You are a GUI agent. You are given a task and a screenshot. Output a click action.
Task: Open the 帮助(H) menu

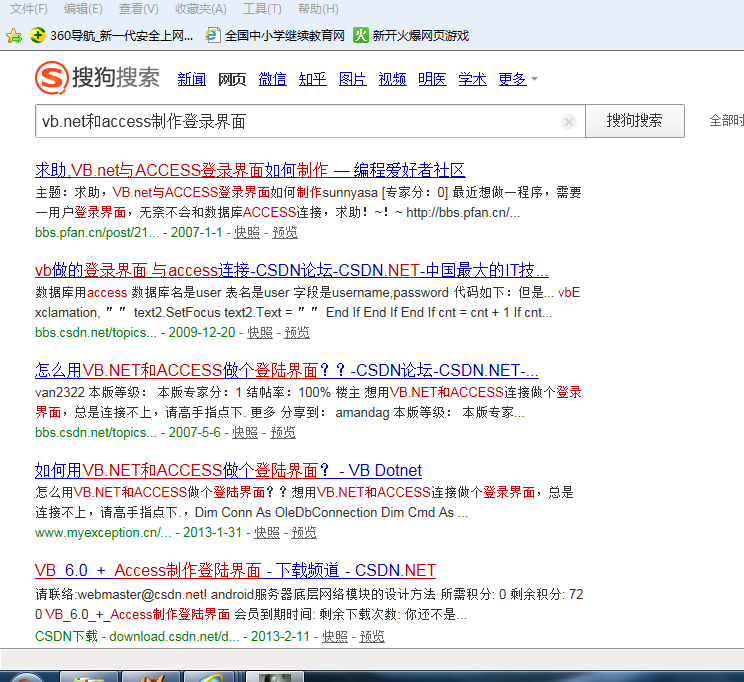[x=318, y=9]
